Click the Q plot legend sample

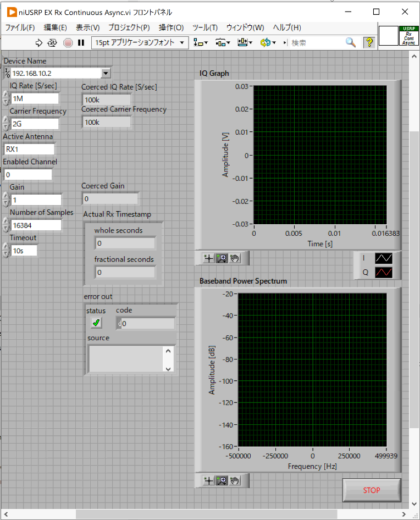click(384, 273)
